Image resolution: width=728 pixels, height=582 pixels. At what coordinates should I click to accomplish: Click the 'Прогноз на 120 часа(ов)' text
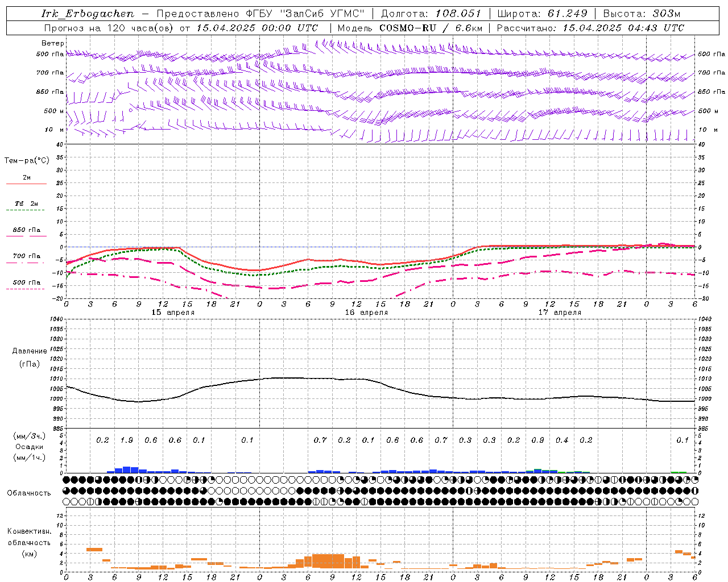point(109,28)
